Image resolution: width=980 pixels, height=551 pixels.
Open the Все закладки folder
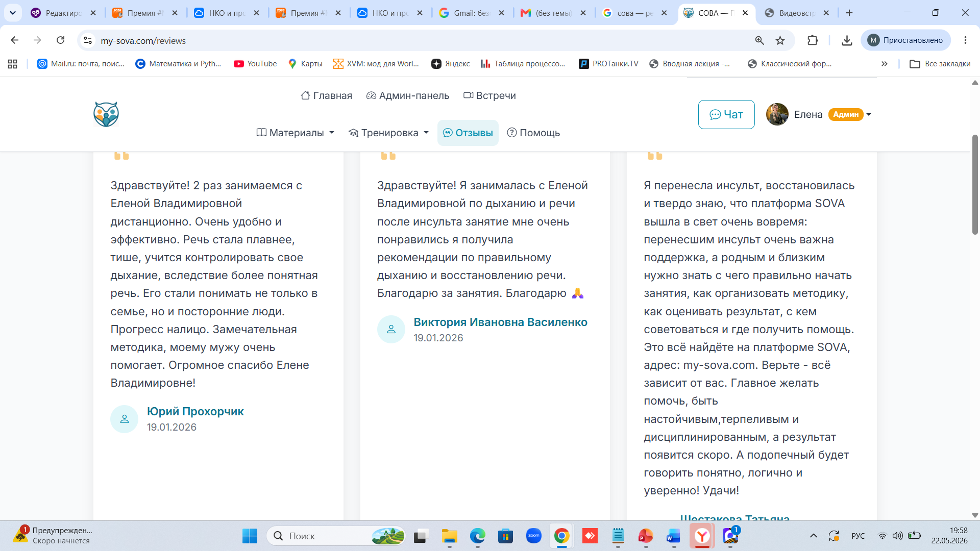(x=940, y=64)
